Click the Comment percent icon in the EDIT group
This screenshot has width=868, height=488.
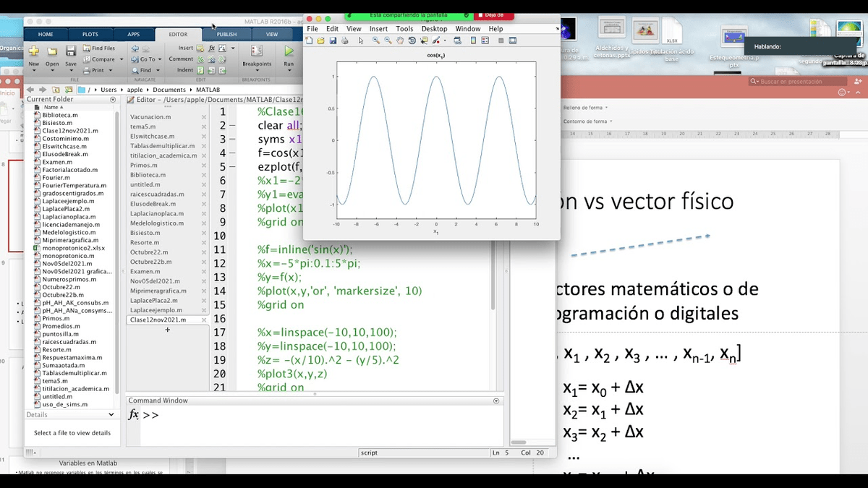click(x=200, y=59)
